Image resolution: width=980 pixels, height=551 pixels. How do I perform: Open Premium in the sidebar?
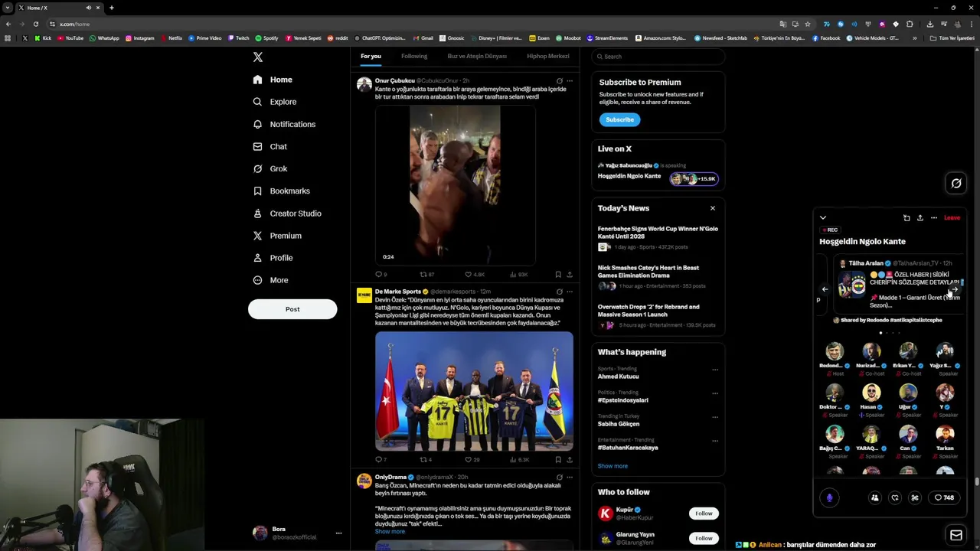[276, 236]
